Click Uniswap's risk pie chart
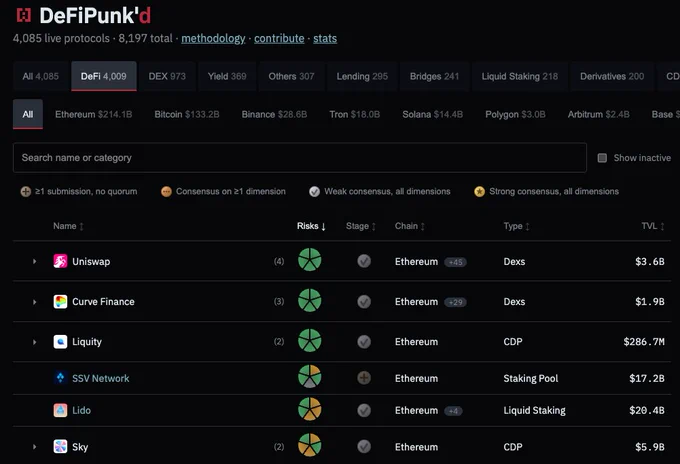680x464 pixels. tap(310, 260)
